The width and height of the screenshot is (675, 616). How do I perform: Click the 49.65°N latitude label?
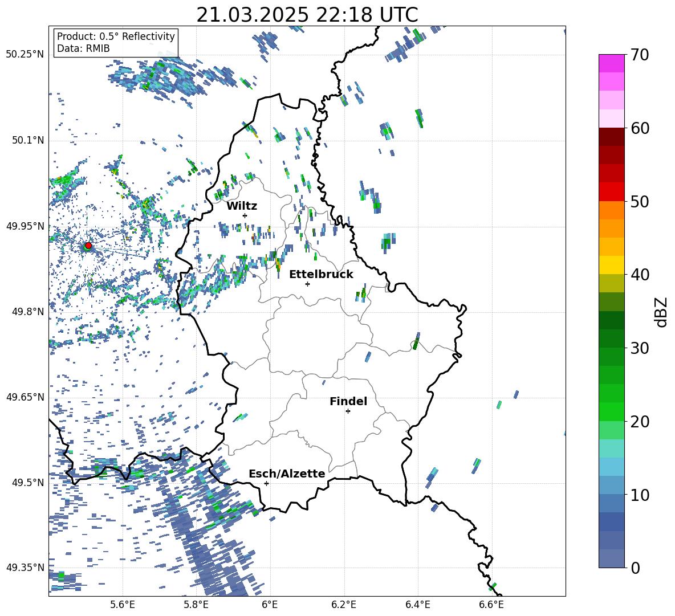(x=25, y=397)
